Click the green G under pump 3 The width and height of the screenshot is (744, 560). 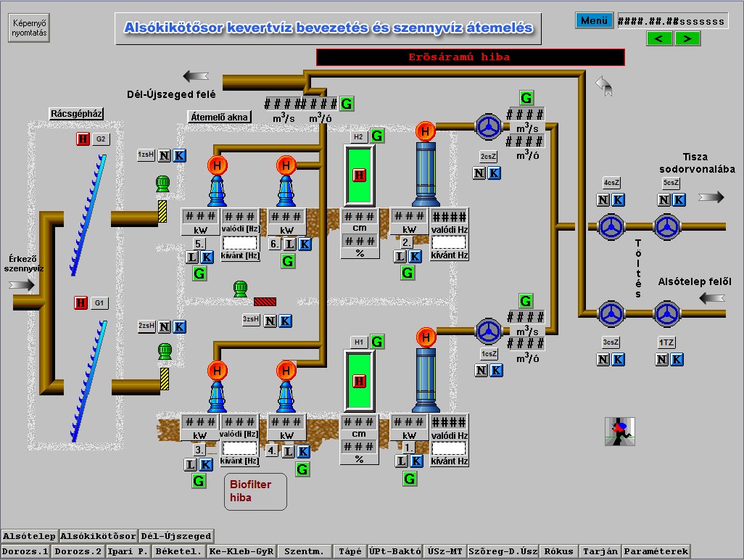(199, 481)
